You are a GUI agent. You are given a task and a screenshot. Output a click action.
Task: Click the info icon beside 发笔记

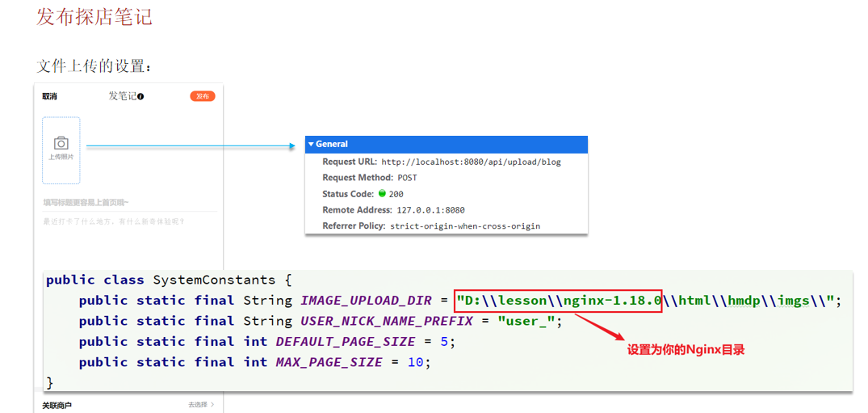click(x=140, y=96)
